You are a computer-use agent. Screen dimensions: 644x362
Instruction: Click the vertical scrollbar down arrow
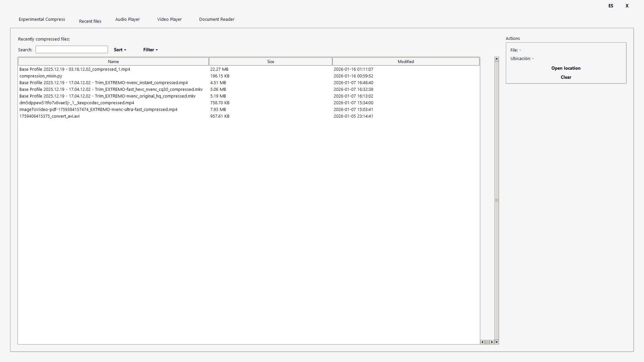tap(496, 342)
